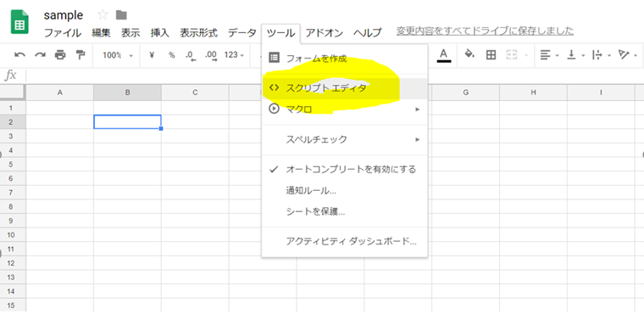Open fill color bucket tool
The image size is (644, 314).
(469, 54)
